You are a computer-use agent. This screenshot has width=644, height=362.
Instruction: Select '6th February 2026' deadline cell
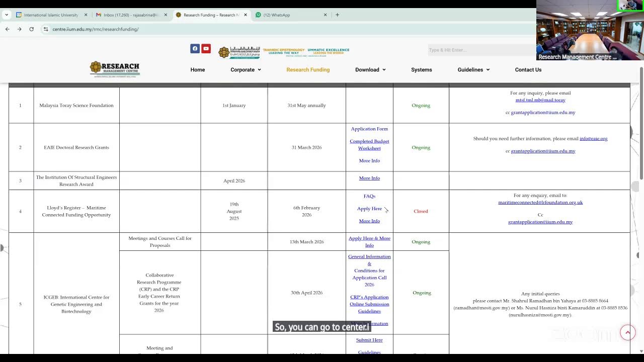(306, 212)
